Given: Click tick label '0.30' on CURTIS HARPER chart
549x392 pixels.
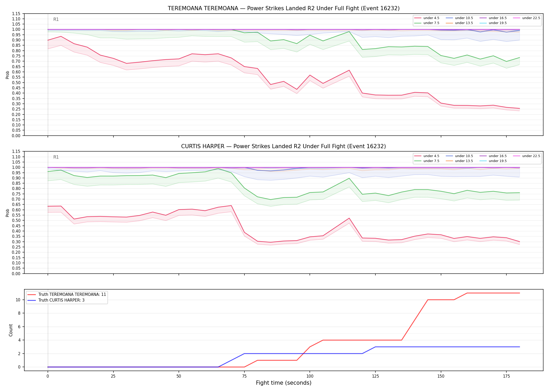Looking at the screenshot, I should coord(16,242).
